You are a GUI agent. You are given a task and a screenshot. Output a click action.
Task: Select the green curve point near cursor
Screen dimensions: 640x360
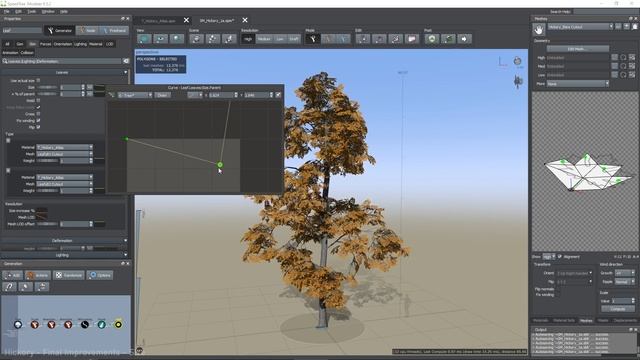[220, 164]
